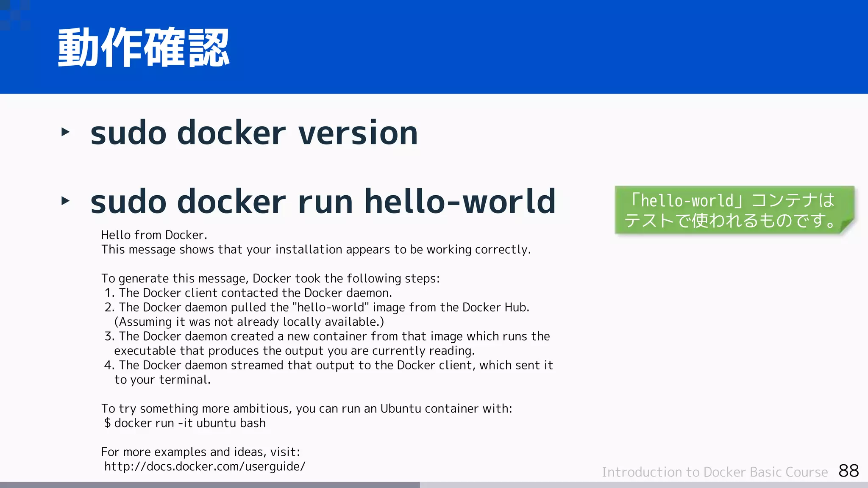Select the "sudo docker run hello-world" command text
The height and width of the screenshot is (488, 868).
[x=323, y=201]
